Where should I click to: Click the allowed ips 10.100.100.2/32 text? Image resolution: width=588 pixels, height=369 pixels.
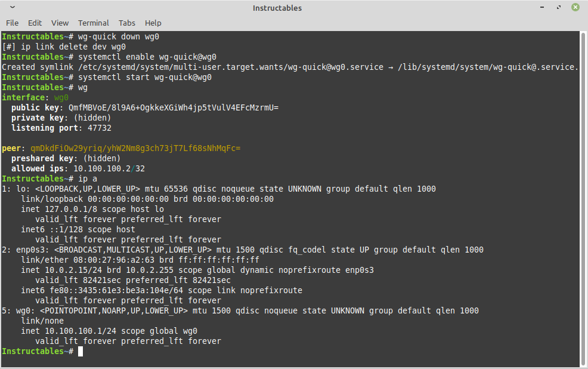tap(111, 168)
